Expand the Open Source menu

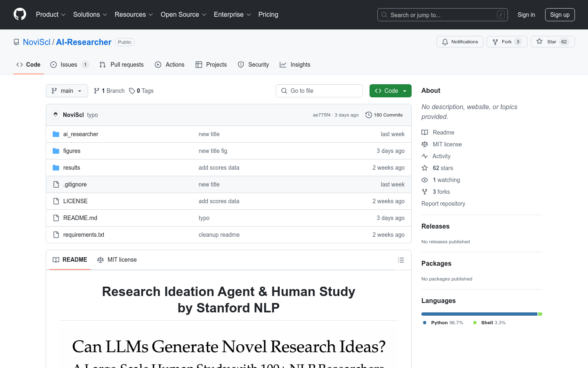tap(184, 15)
